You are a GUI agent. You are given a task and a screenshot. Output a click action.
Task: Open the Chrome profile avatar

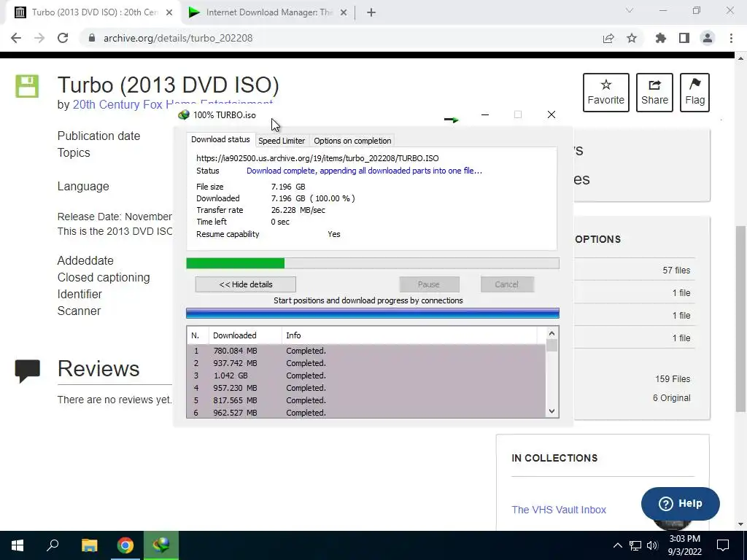coord(708,38)
